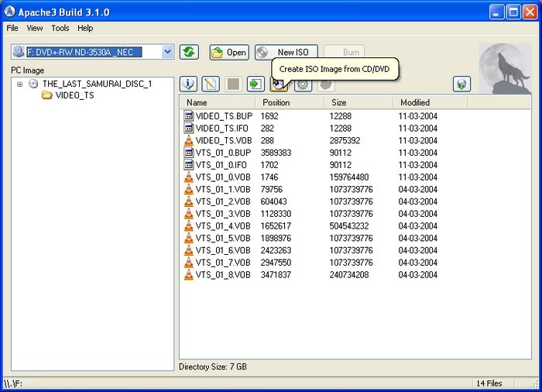The image size is (542, 392).
Task: Maximize the Apache3 window
Action: click(x=513, y=12)
